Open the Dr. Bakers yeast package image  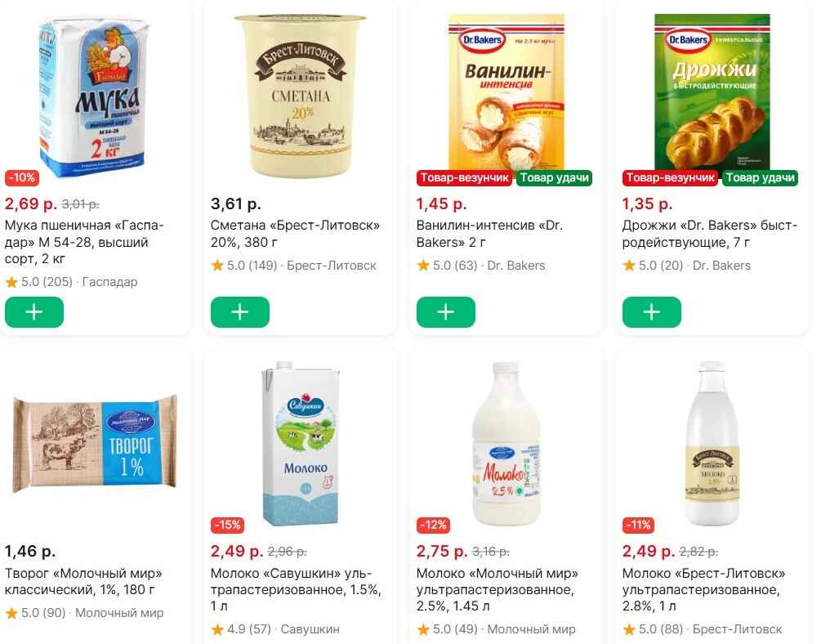(x=711, y=90)
